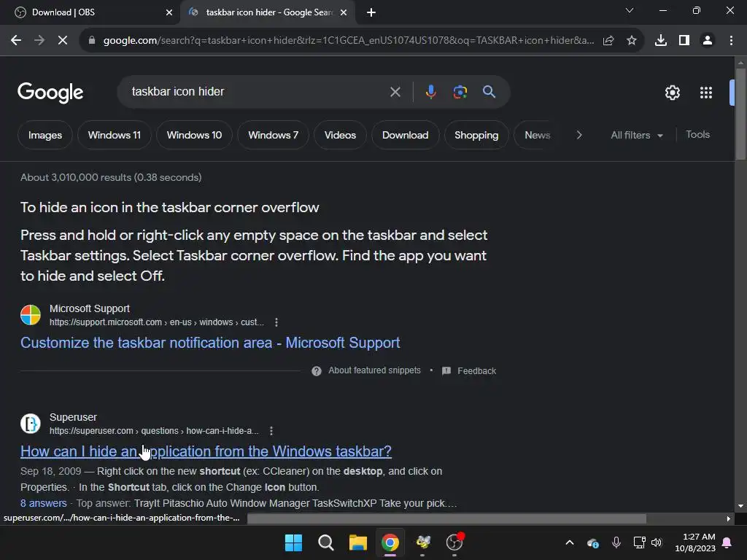Open the network display tray icon
Viewport: 747px width, 560px height.
[639, 542]
